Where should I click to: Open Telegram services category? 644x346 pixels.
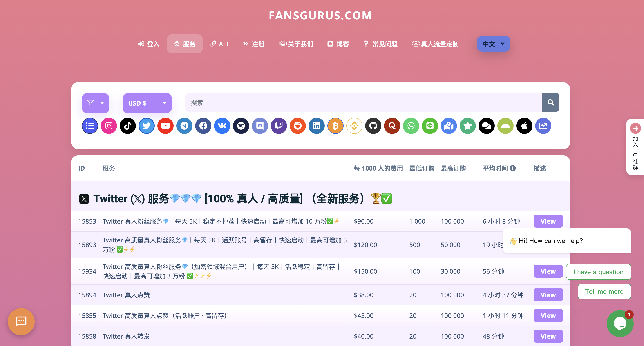184,126
